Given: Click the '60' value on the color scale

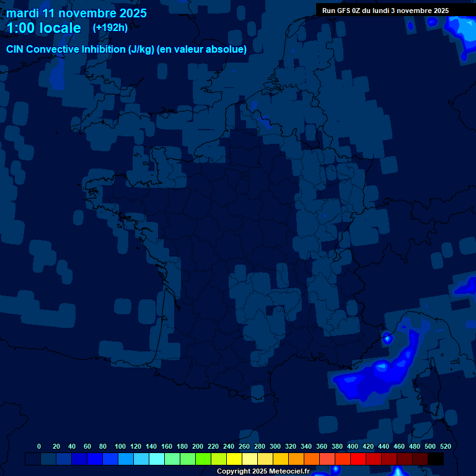Looking at the screenshot, I should pos(87,446).
